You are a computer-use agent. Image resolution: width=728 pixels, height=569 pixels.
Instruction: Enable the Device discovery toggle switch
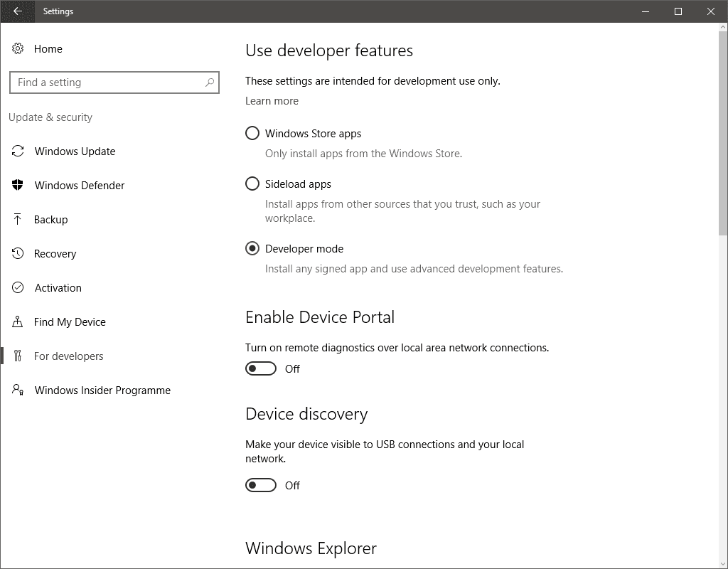click(261, 485)
